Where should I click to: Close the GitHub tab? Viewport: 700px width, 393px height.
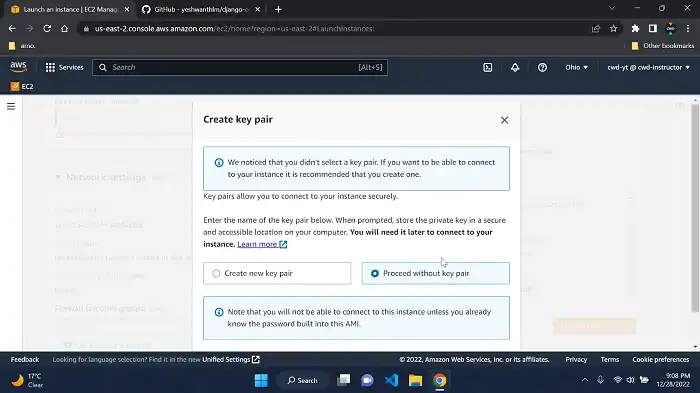[x=257, y=9]
